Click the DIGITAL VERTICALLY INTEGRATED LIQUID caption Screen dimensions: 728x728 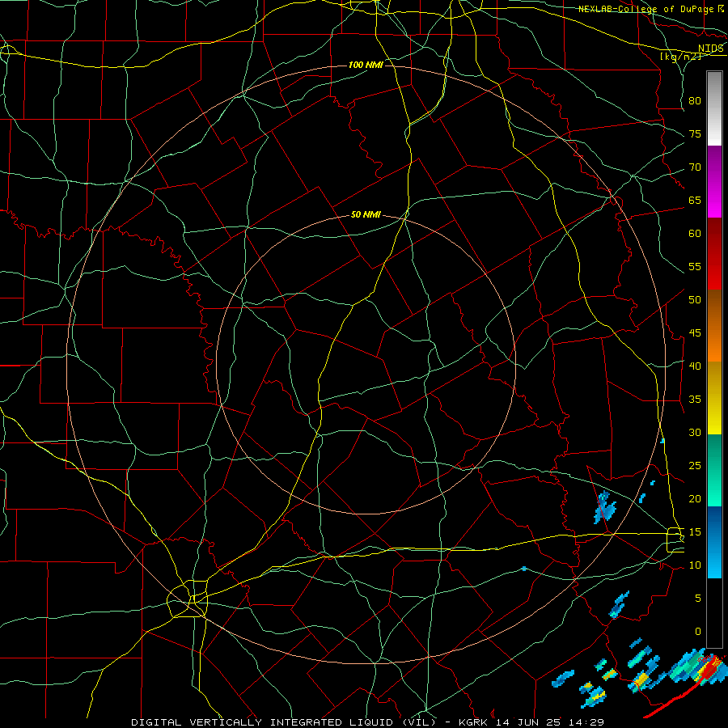[x=286, y=722]
